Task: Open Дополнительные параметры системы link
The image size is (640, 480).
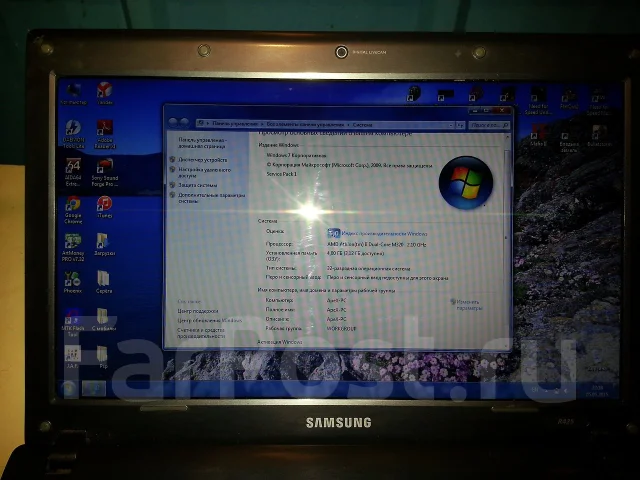Action: pos(211,198)
